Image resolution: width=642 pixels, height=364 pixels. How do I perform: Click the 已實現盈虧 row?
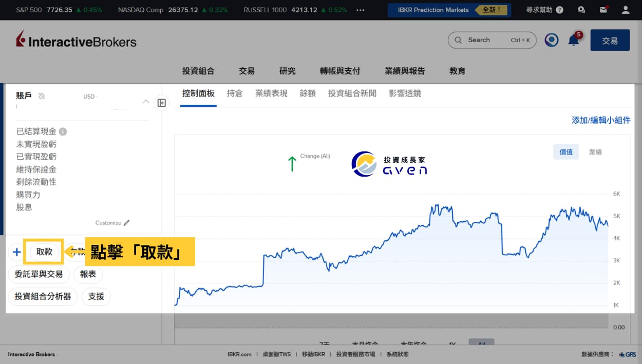(36, 157)
